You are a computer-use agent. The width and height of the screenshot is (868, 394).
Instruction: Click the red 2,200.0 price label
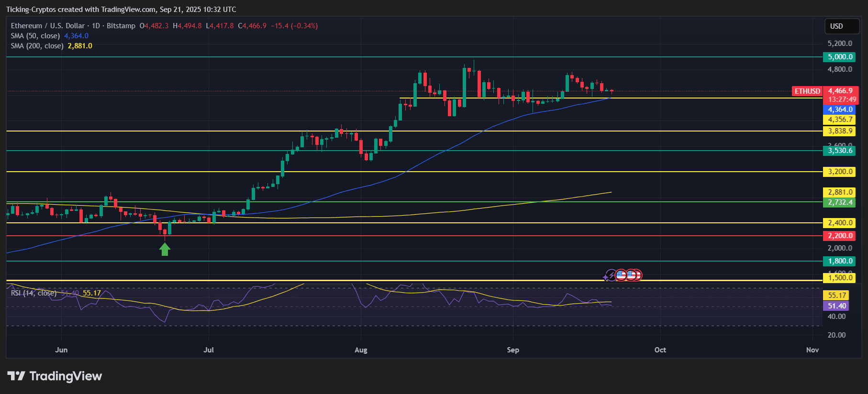840,236
